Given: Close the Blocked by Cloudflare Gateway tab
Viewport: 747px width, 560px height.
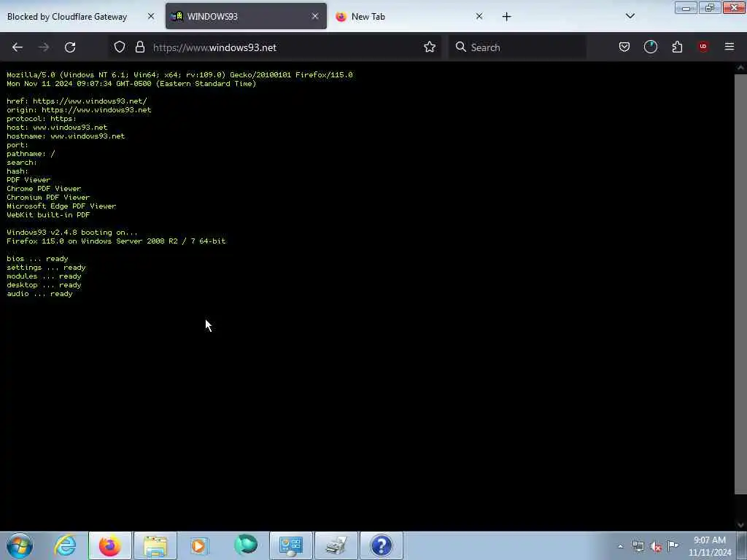Looking at the screenshot, I should tap(150, 17).
